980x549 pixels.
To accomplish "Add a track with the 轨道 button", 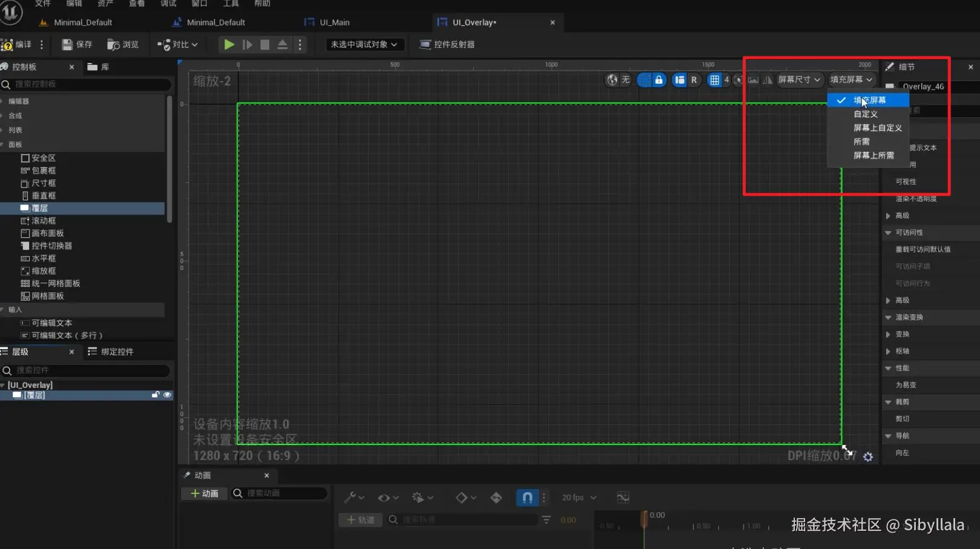I will pos(361,520).
